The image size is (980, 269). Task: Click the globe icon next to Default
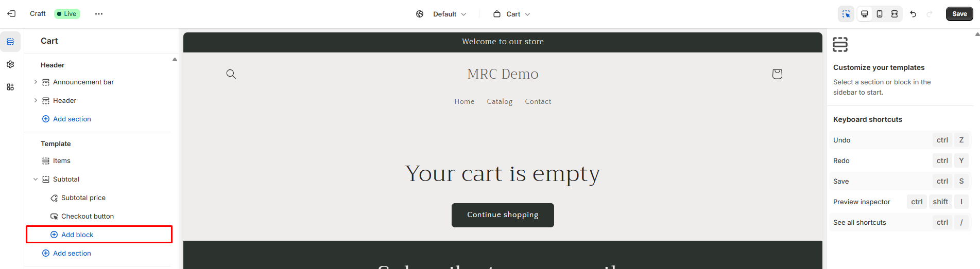pos(420,14)
